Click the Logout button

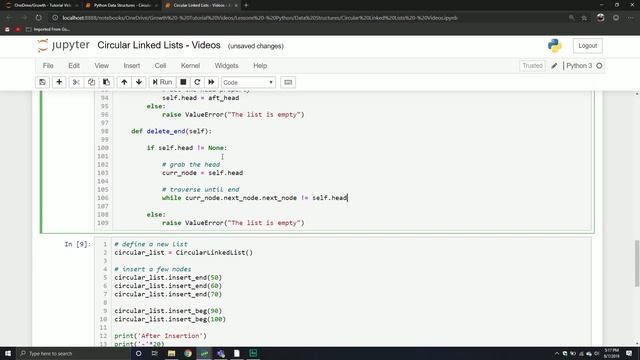587,46
